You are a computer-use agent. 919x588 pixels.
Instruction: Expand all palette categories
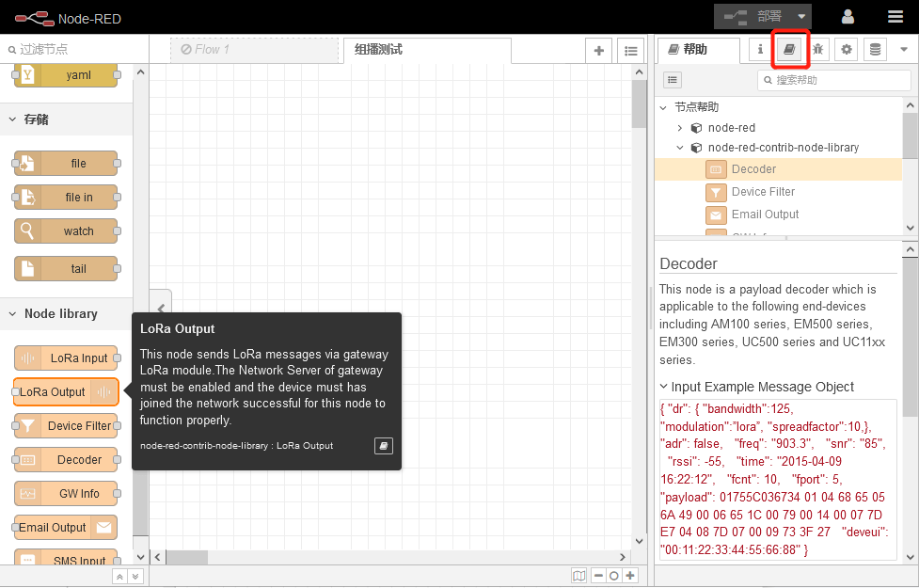pyautogui.click(x=135, y=577)
